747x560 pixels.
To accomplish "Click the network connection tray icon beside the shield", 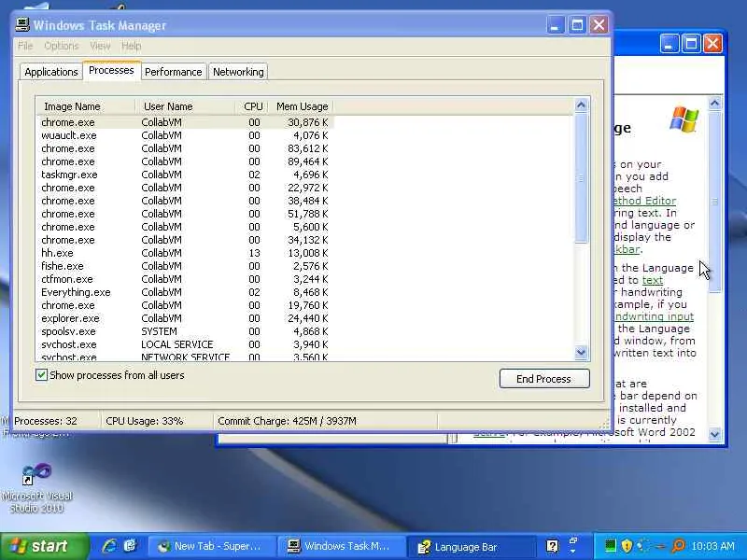I will (642, 546).
